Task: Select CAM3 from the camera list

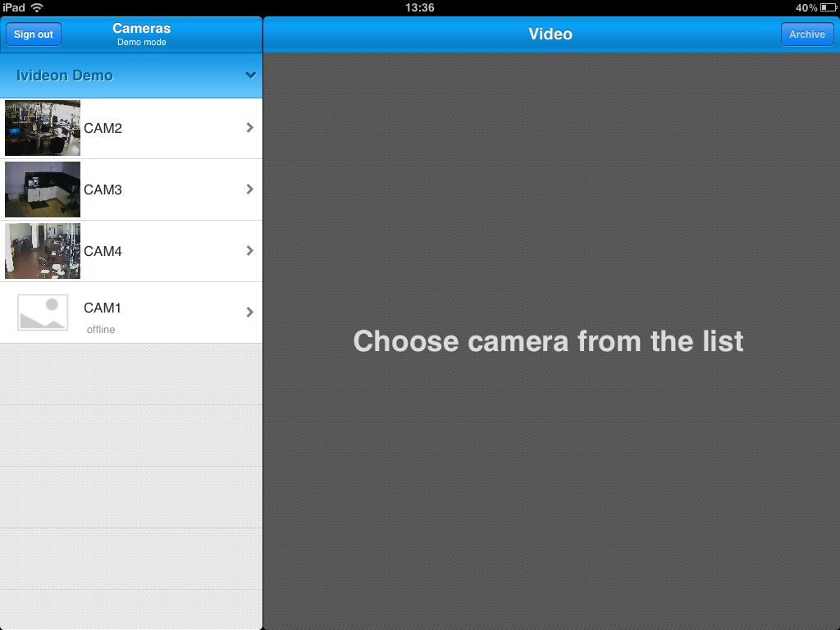Action: 131,189
